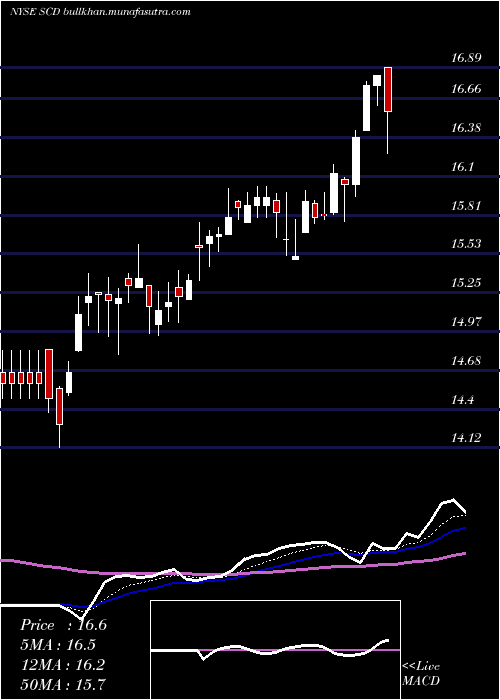This screenshot has width=500, height=700.
Task: Select the 15.53 price axis label
Action: pyautogui.click(x=466, y=244)
